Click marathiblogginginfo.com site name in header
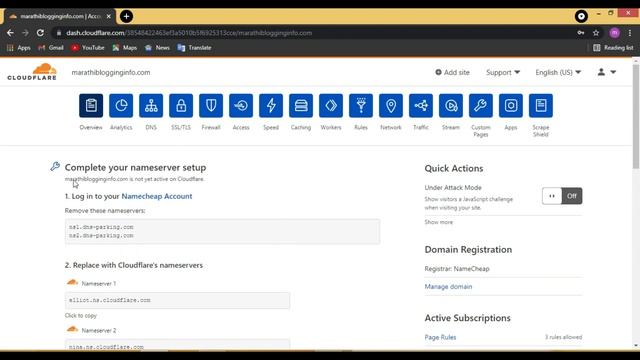The width and height of the screenshot is (640, 360). tap(111, 72)
